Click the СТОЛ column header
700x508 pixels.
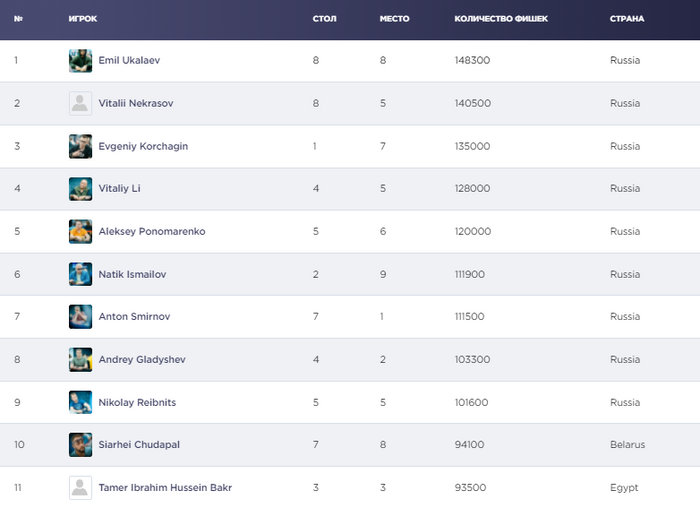coord(323,19)
